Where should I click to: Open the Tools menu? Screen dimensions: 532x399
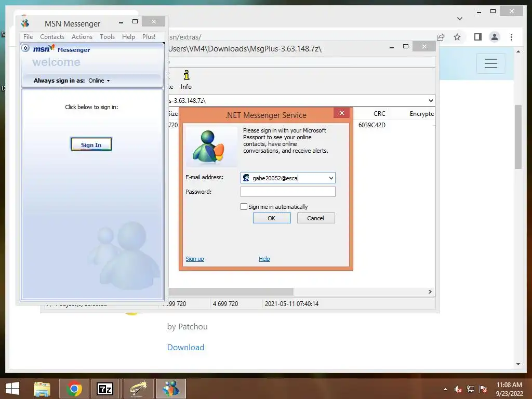tap(107, 37)
